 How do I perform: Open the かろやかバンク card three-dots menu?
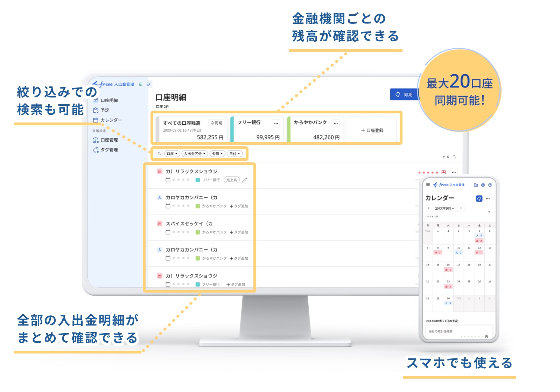(336, 123)
